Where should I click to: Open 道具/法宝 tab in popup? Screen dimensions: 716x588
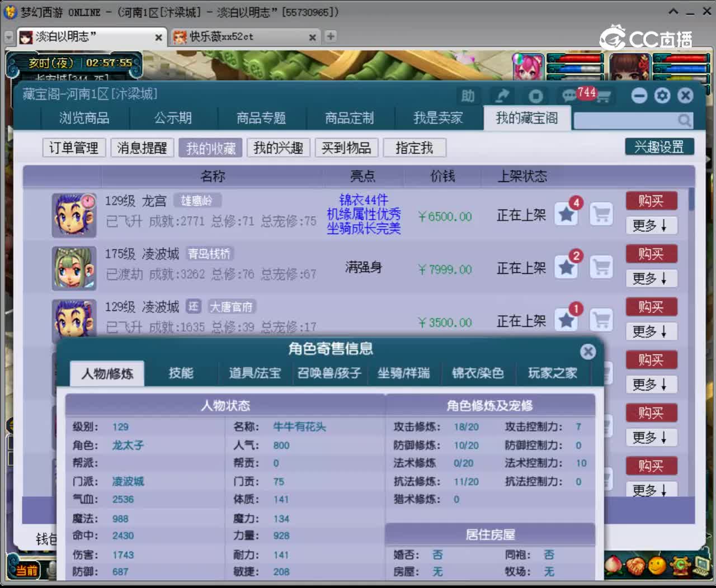tap(255, 373)
